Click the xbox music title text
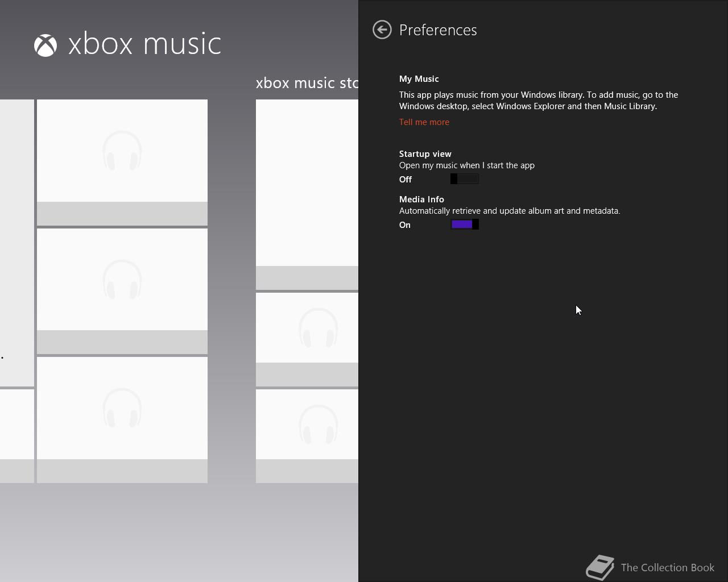Image resolution: width=728 pixels, height=582 pixels. point(144,44)
